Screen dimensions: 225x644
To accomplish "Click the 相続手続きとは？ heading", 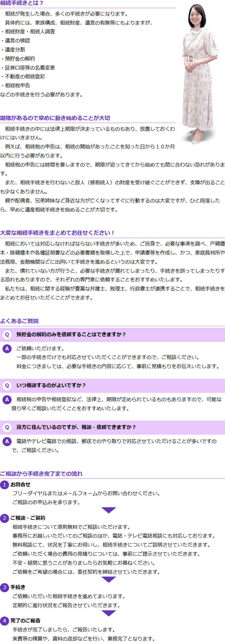I will point(22,3).
